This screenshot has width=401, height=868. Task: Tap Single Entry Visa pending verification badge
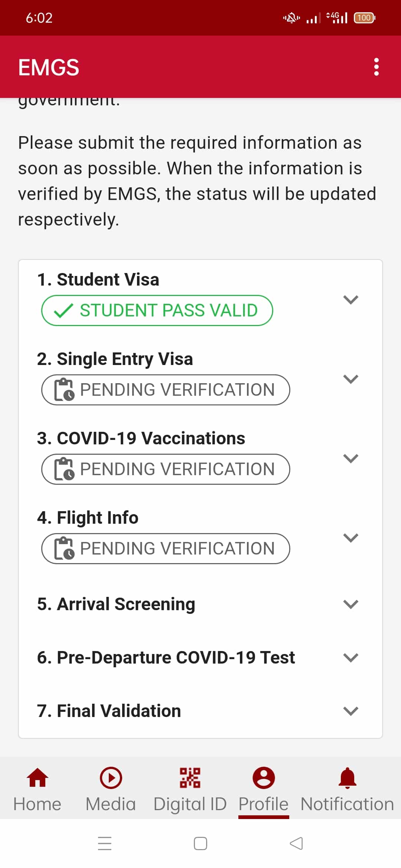pyautogui.click(x=166, y=390)
